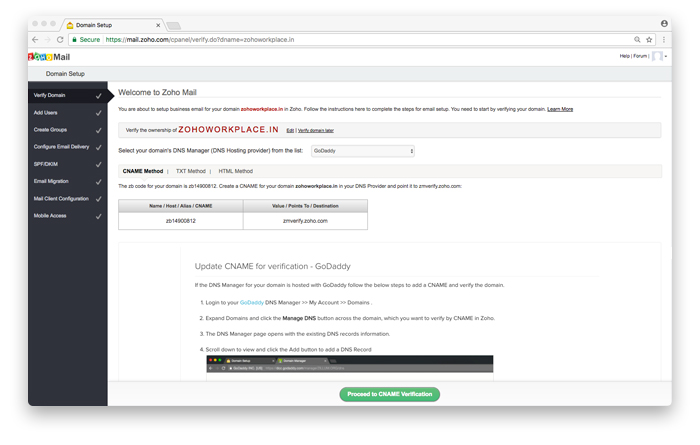Click checkmark next to Create Groups
Image resolution: width=700 pixels, height=445 pixels.
(x=99, y=130)
